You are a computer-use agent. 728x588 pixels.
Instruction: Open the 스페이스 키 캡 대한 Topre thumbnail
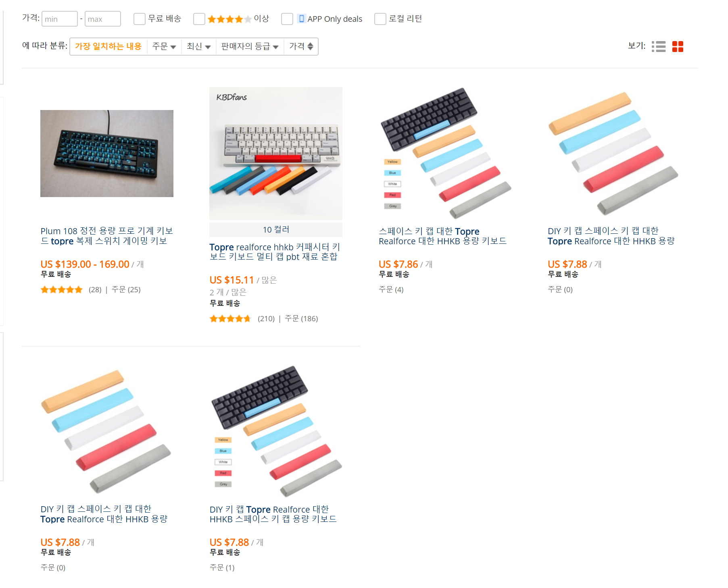click(445, 154)
